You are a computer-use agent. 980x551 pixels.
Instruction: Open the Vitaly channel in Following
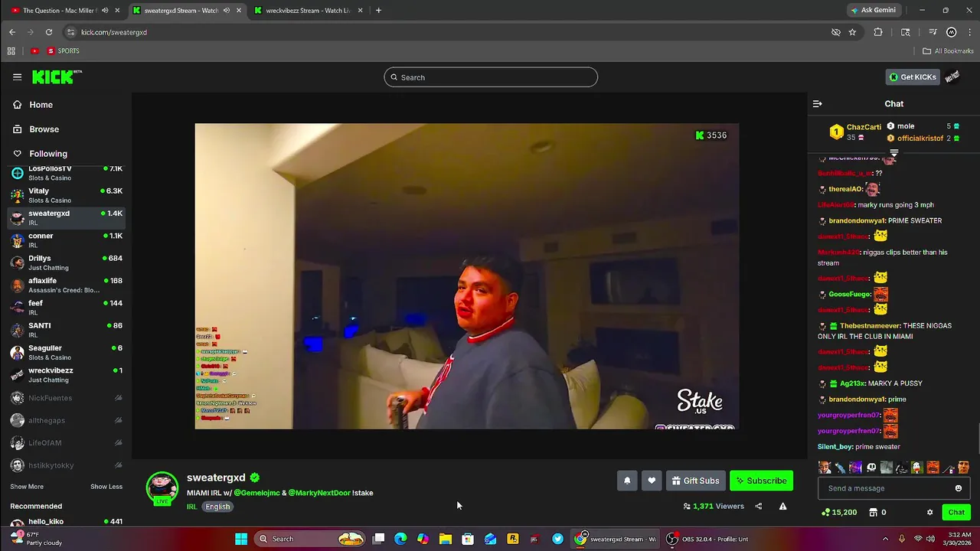point(66,195)
